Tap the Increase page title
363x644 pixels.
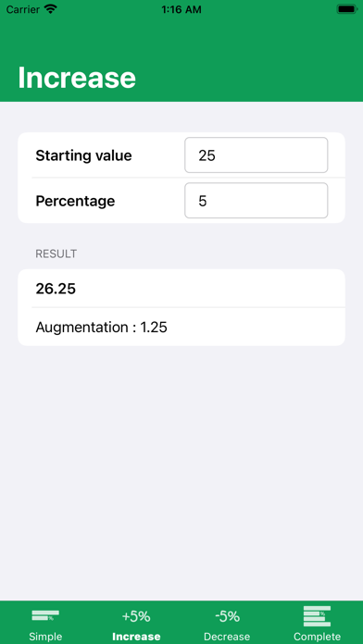[77, 78]
